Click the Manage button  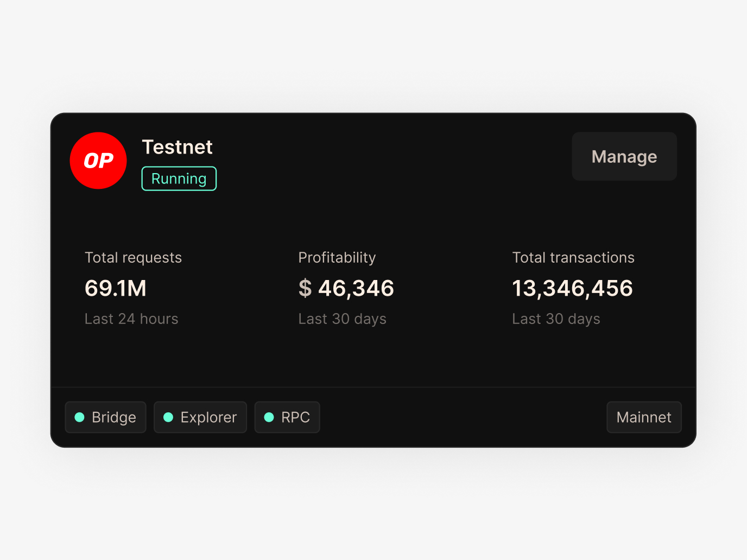coord(624,156)
